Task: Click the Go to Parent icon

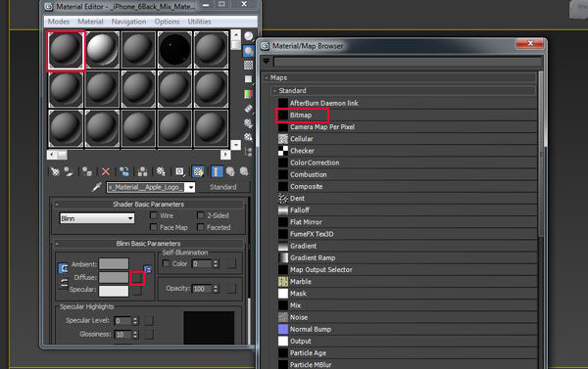Action: point(230,171)
